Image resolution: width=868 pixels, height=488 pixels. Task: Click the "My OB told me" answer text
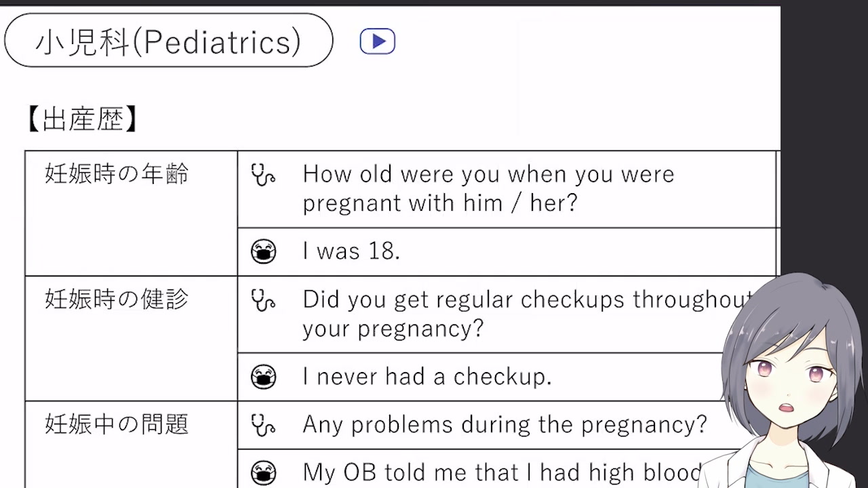coord(500,472)
